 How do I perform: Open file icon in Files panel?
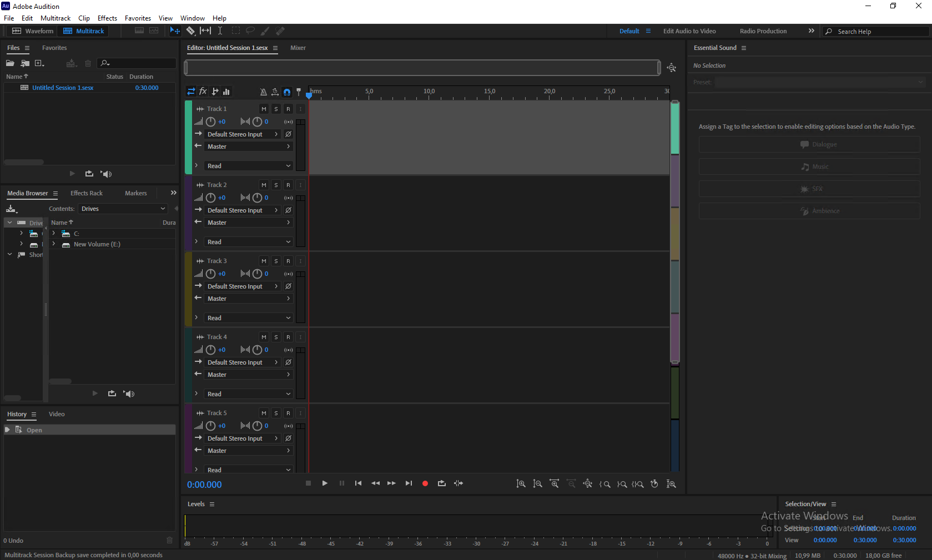tap(10, 63)
